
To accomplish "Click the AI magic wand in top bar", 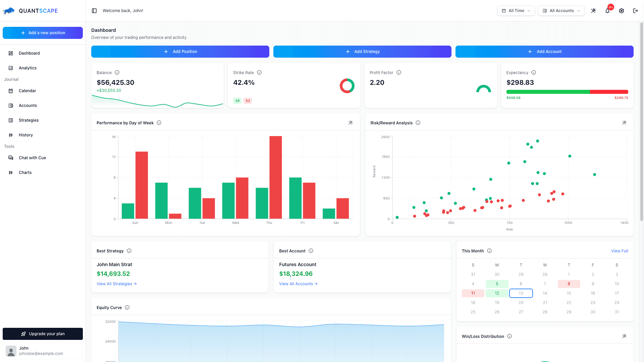I will pos(593,10).
